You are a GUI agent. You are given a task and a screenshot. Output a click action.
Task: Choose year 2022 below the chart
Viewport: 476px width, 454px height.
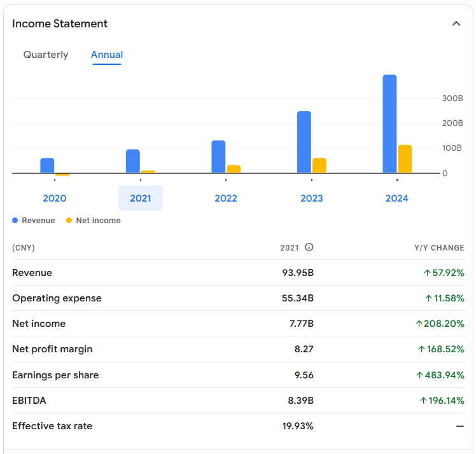point(226,198)
